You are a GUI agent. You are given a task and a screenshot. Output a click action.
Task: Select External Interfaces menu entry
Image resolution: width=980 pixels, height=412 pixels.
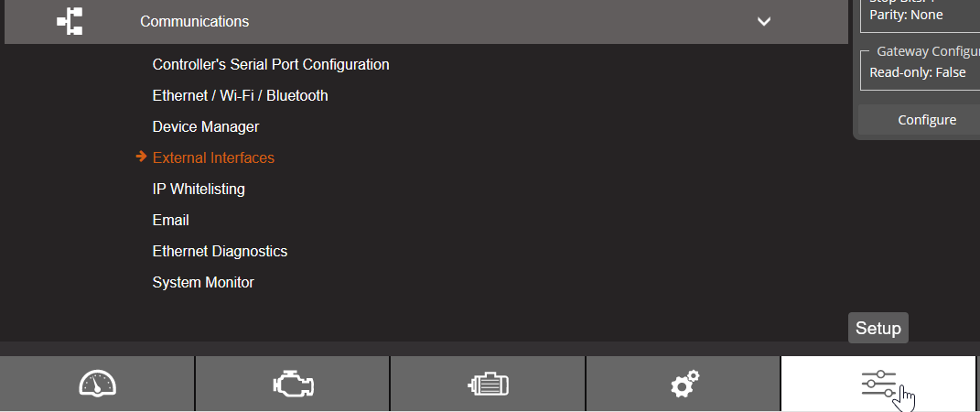[213, 158]
